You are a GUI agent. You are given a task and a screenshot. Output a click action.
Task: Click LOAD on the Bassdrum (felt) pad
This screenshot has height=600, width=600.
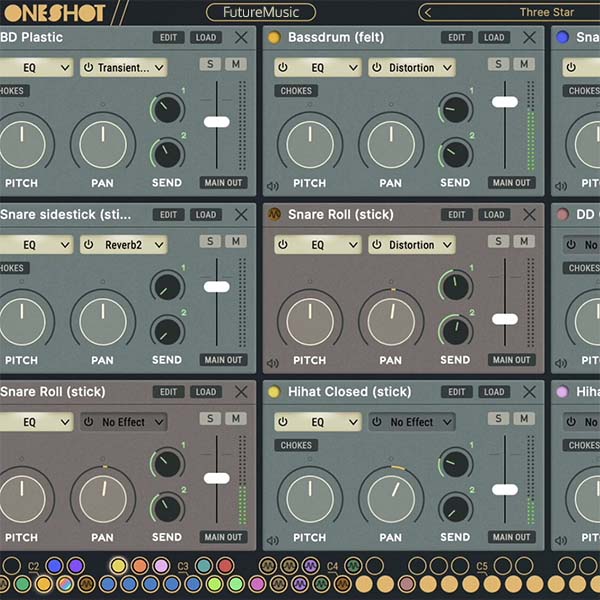coord(494,38)
